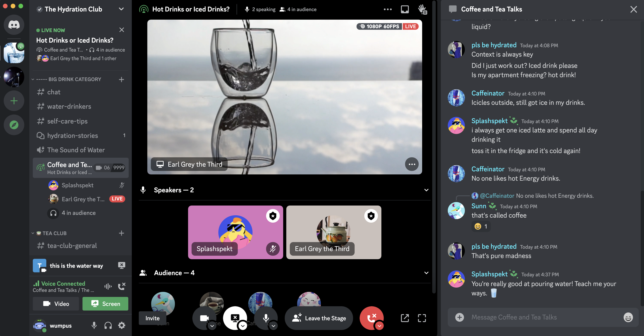Open the raise hand requests icon

[x=423, y=10]
